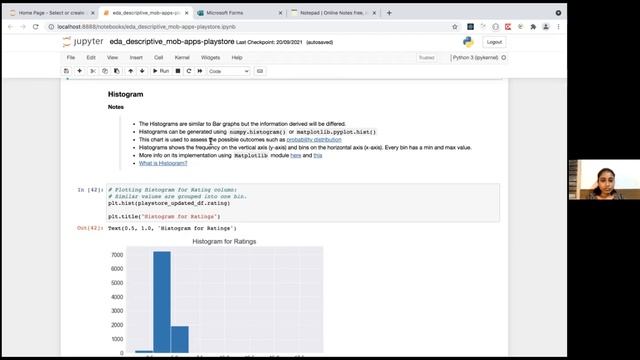Open the File menu

[71, 58]
